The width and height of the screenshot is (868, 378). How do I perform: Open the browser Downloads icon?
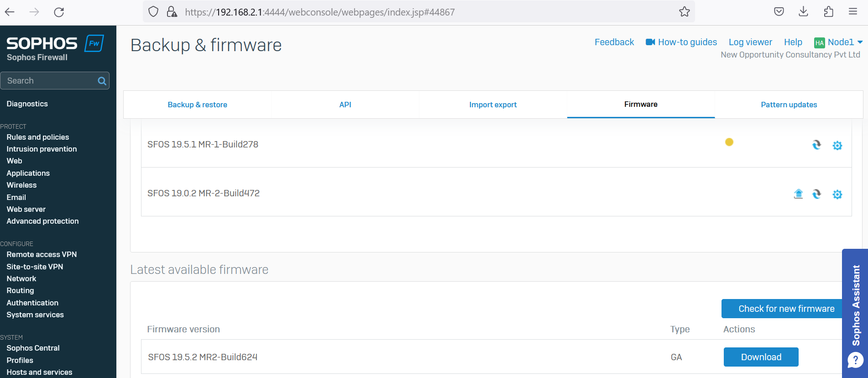pos(804,12)
